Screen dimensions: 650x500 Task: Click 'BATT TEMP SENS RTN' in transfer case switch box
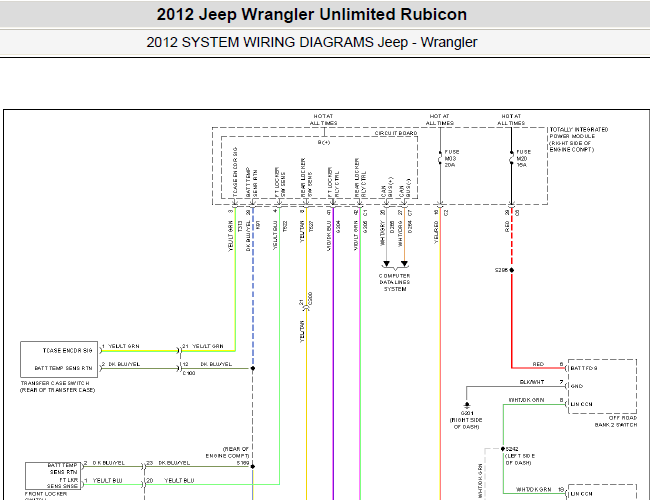(x=63, y=368)
